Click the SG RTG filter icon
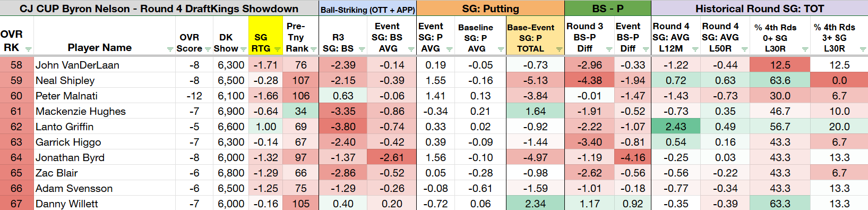 pos(278,49)
